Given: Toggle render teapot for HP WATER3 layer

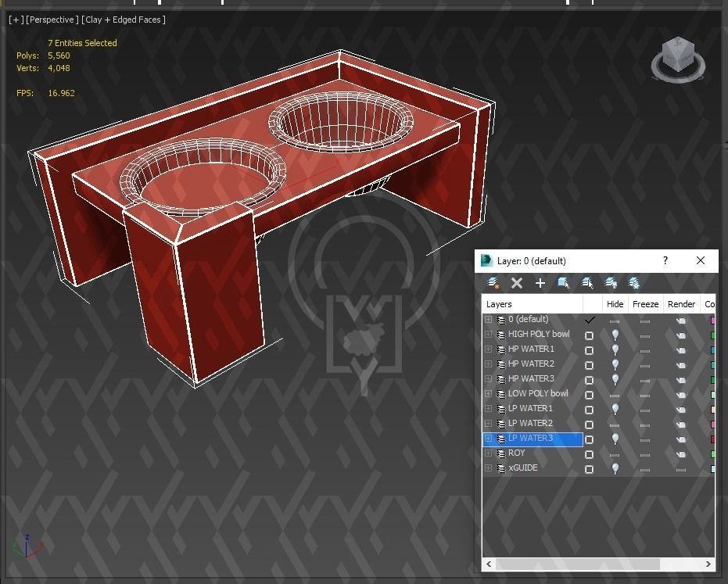Looking at the screenshot, I should [681, 380].
